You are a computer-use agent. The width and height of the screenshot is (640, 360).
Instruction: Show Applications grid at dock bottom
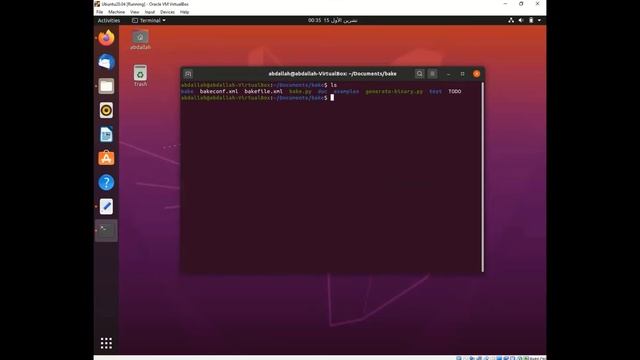(106, 343)
